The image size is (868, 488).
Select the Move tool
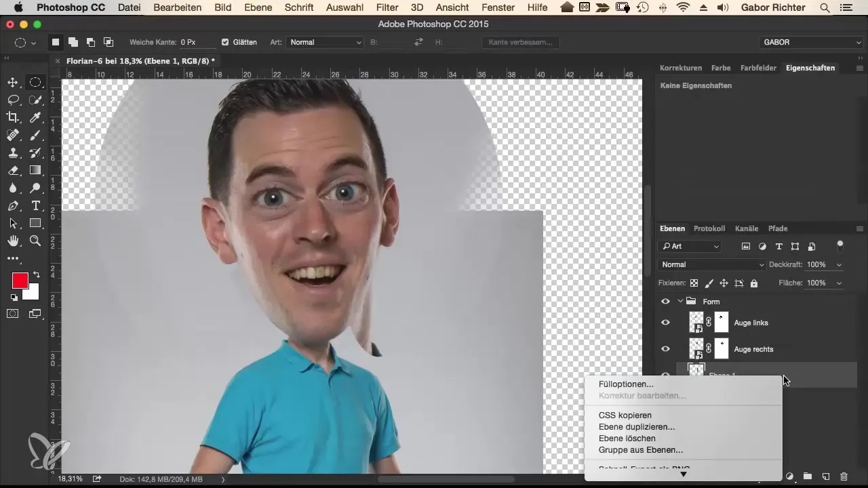(x=13, y=83)
